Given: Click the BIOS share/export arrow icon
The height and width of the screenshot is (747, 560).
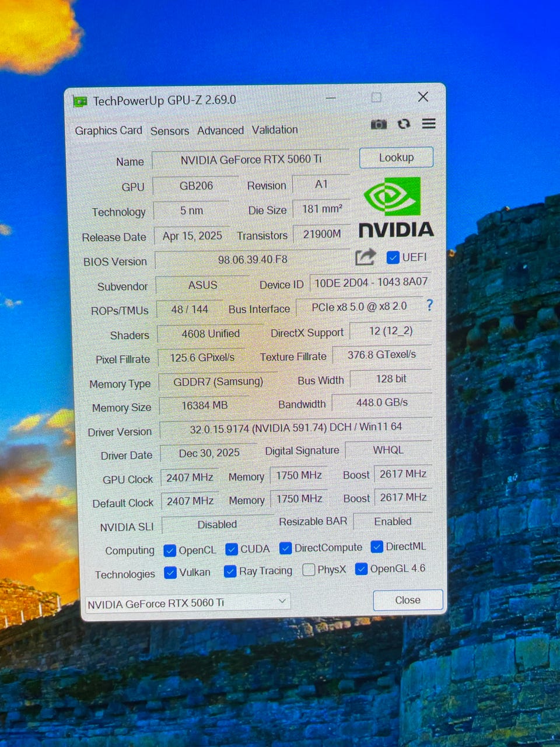Looking at the screenshot, I should [x=365, y=257].
